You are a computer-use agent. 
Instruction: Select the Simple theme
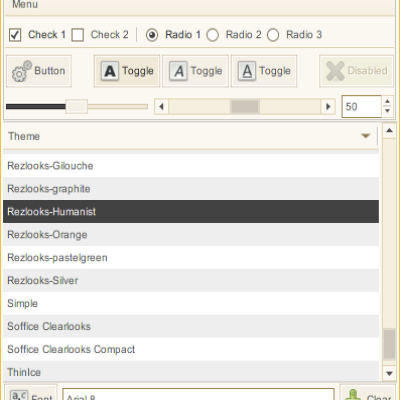click(x=191, y=304)
